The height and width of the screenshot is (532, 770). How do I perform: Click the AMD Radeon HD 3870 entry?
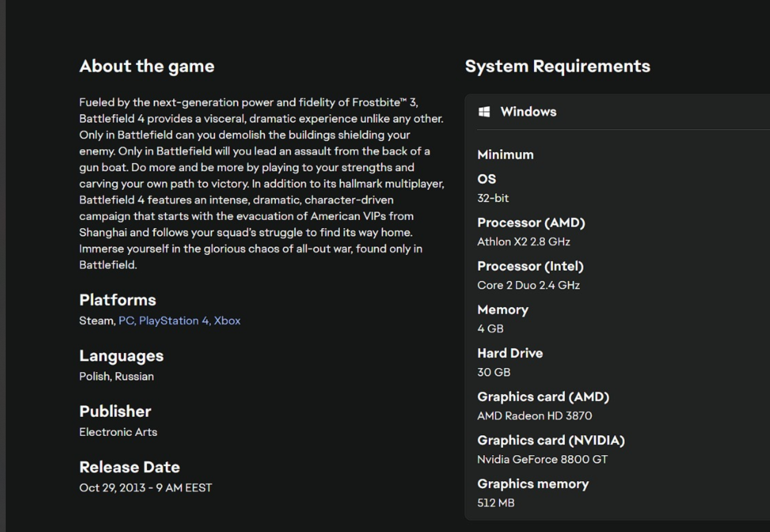tap(534, 416)
